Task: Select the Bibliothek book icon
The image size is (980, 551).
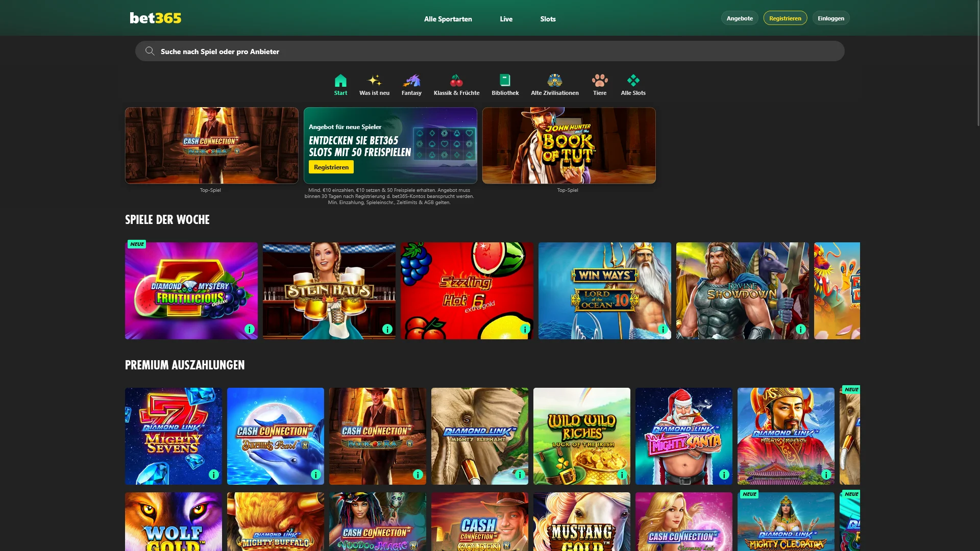Action: point(505,81)
